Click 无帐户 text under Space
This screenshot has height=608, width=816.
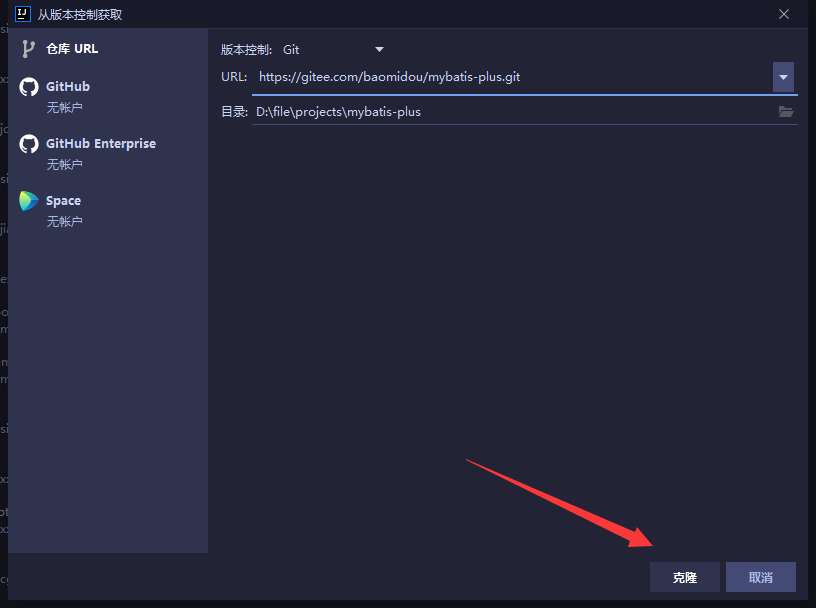(x=64, y=221)
